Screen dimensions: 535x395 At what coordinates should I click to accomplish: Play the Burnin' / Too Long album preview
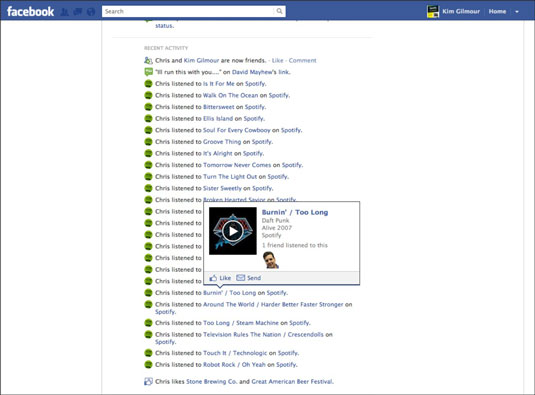coord(233,231)
